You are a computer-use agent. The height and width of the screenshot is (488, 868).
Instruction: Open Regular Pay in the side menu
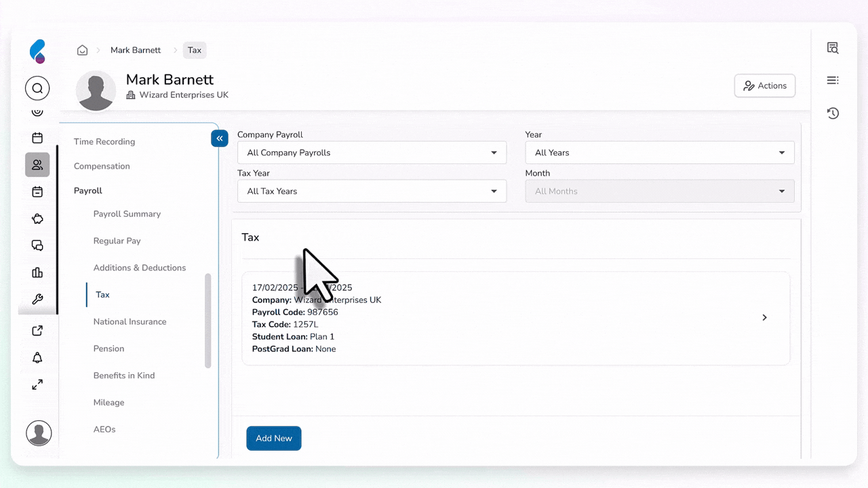pos(117,241)
